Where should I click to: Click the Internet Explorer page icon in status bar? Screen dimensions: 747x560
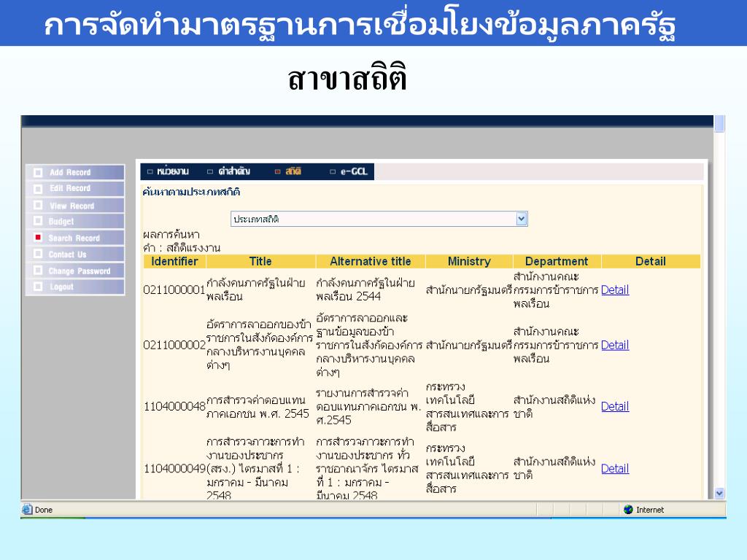pyautogui.click(x=27, y=510)
